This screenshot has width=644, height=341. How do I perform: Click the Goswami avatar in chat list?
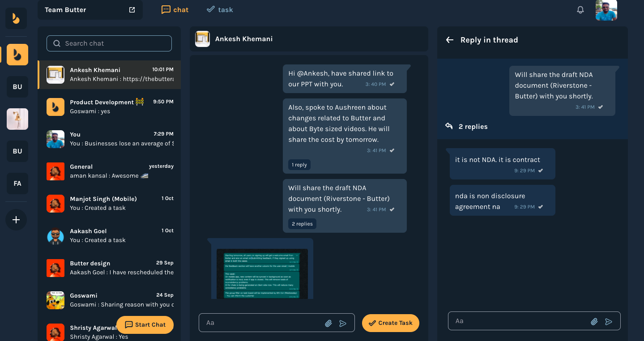tap(55, 300)
